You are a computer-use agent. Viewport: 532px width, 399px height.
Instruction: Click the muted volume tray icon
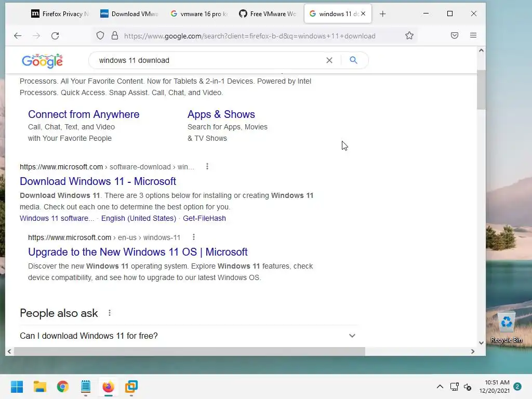(x=468, y=387)
